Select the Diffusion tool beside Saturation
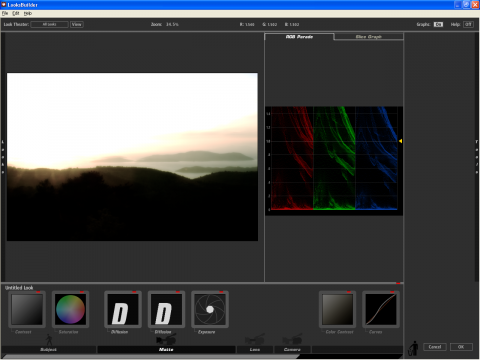 [x=123, y=309]
